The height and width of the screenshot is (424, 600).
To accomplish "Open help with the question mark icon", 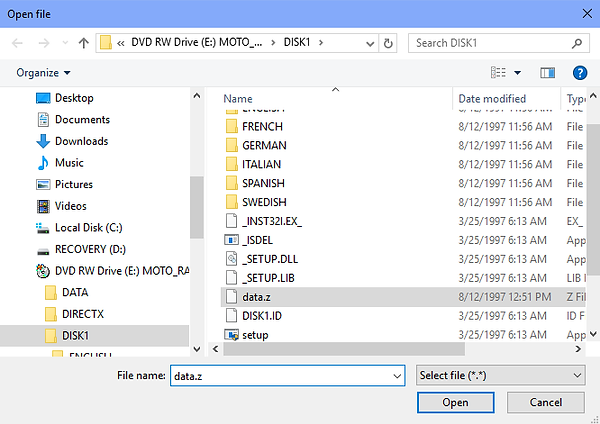I will click(x=580, y=73).
